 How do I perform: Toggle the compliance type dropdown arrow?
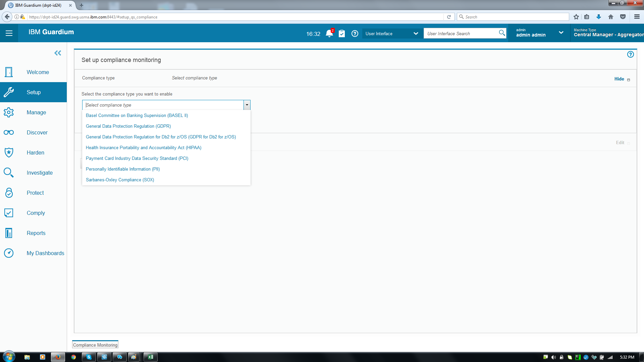pyautogui.click(x=247, y=105)
